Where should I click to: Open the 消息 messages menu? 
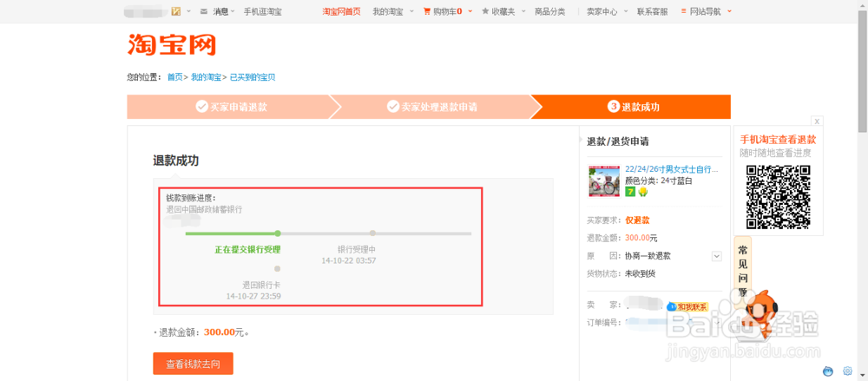220,11
